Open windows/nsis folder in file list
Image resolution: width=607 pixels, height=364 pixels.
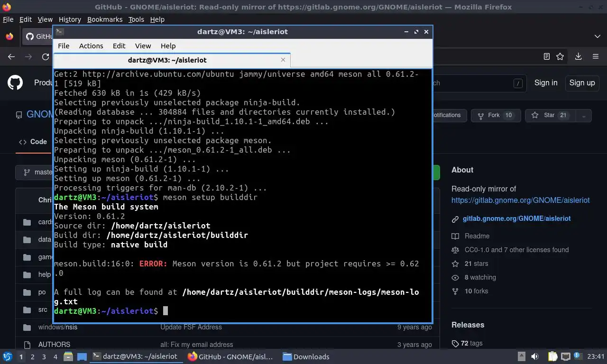pos(58,327)
